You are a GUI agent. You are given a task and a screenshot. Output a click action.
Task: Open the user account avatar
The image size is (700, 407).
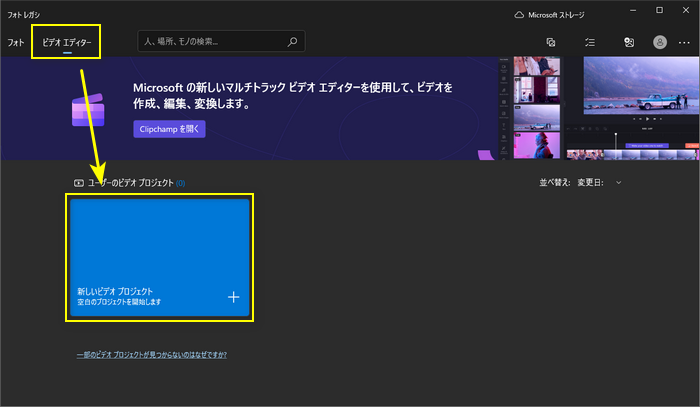click(x=660, y=42)
